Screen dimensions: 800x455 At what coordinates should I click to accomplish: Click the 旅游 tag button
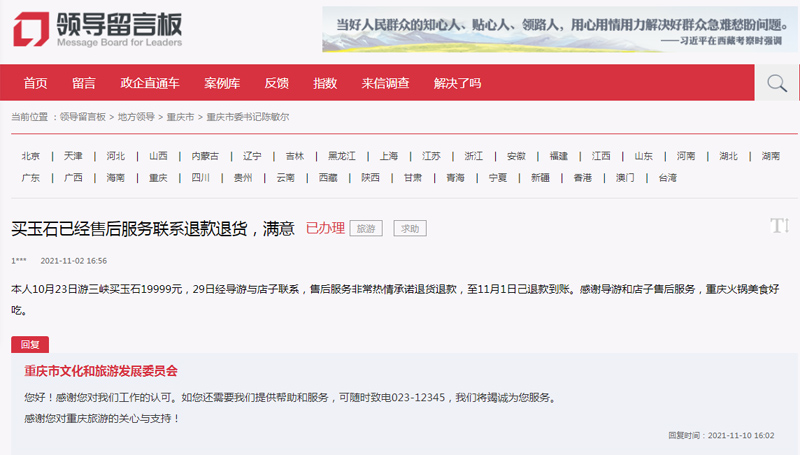365,229
